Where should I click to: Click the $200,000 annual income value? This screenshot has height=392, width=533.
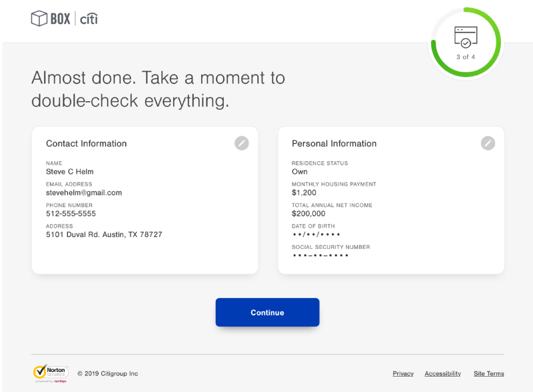[x=308, y=214]
